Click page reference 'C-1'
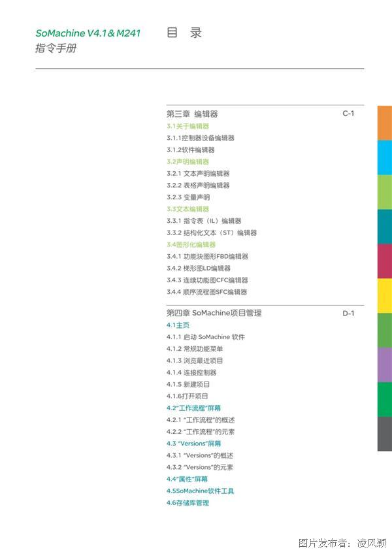 [x=348, y=114]
